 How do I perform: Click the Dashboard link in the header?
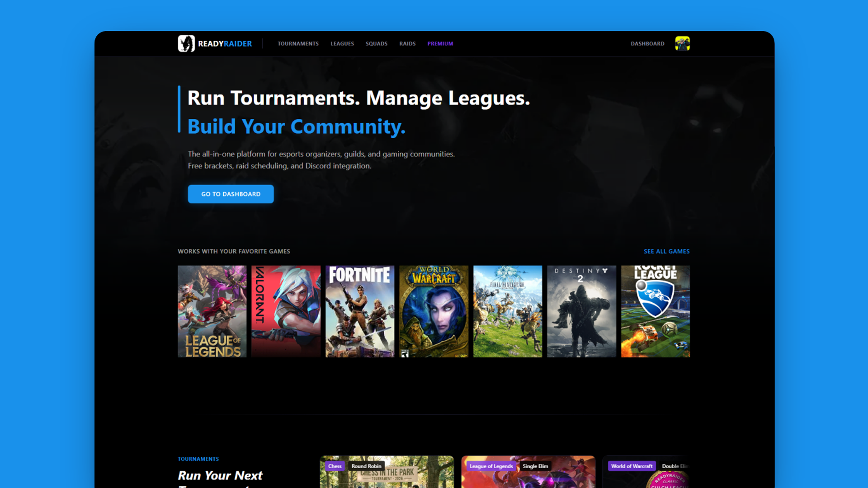pos(647,44)
